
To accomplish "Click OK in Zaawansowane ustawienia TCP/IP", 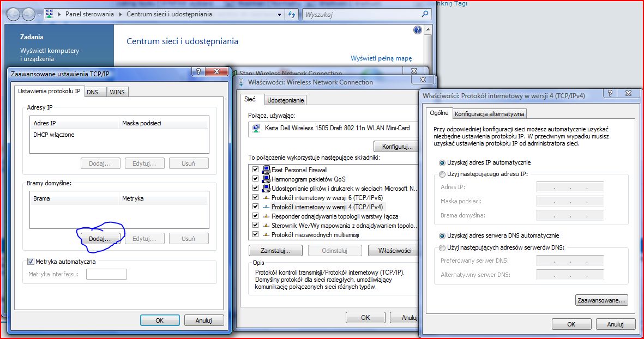I will click(160, 320).
